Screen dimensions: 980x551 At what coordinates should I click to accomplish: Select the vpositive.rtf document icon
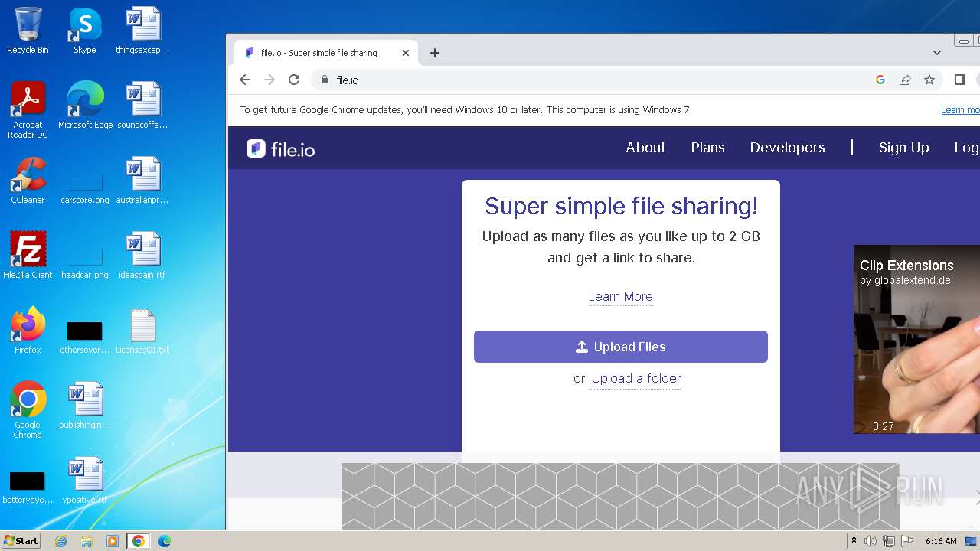(x=85, y=481)
